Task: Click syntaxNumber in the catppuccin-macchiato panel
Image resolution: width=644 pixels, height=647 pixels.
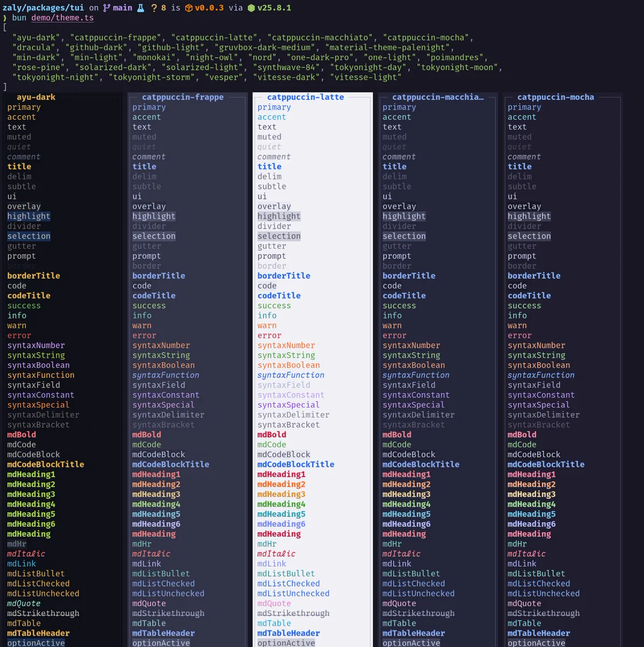Action: tap(411, 346)
